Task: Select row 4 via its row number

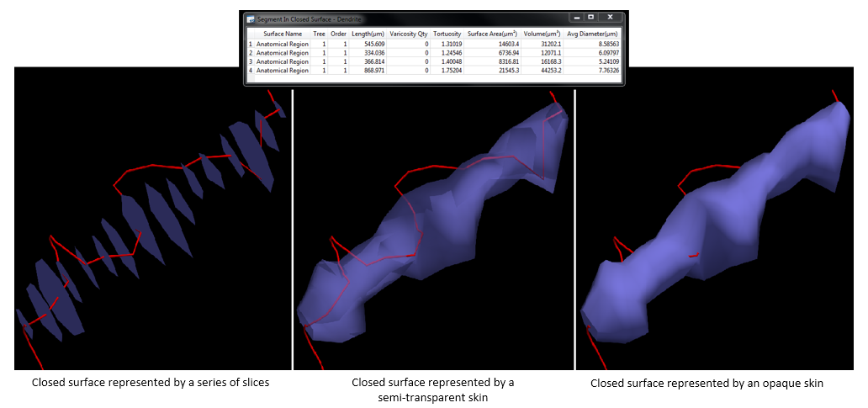Action: (249, 71)
